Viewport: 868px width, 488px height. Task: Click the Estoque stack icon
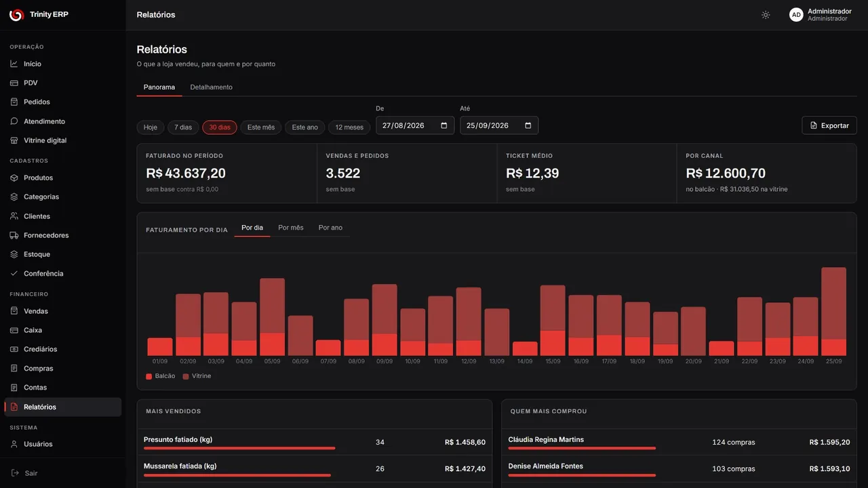pyautogui.click(x=14, y=254)
